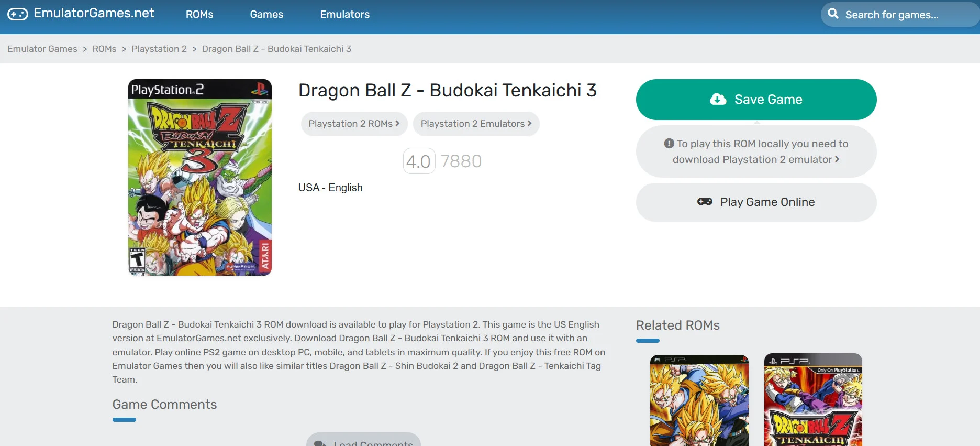Open the Games menu in header
980x446 pixels.
tap(266, 15)
